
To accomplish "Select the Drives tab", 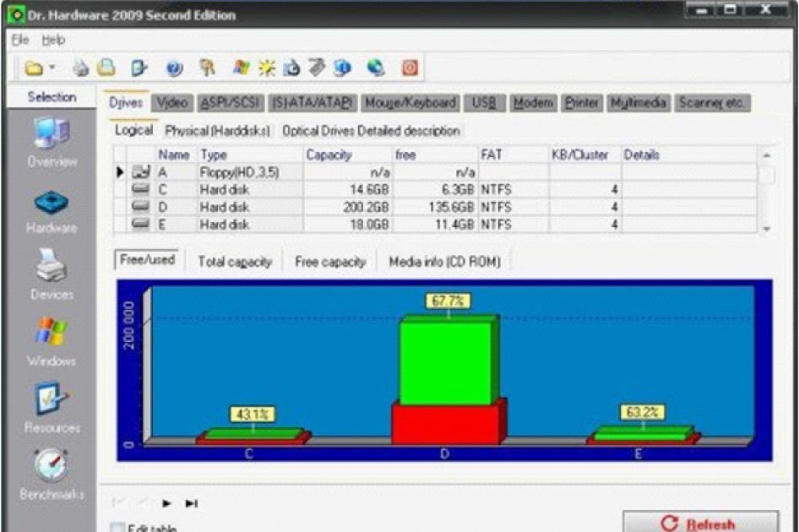I will [x=126, y=102].
